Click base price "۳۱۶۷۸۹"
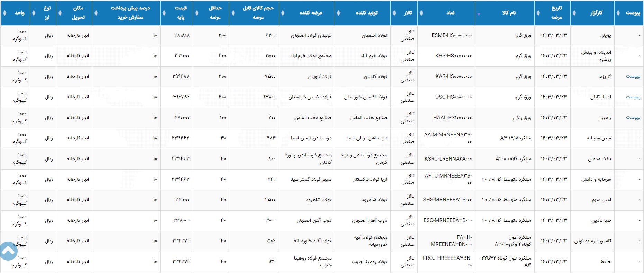 coord(181,97)
